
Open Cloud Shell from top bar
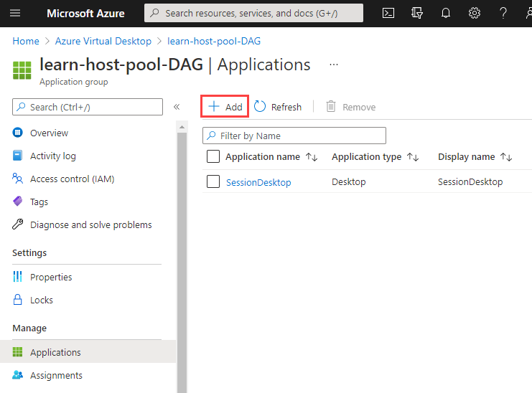point(388,13)
